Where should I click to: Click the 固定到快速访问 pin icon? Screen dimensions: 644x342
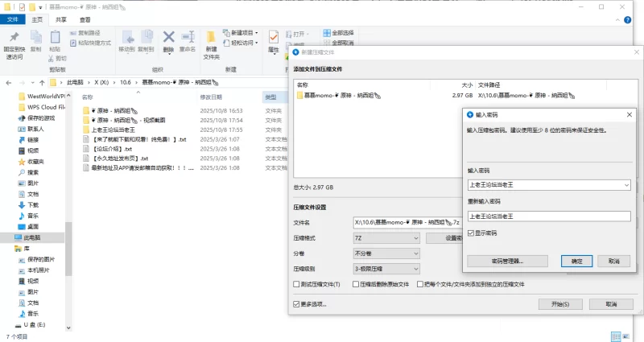[14, 38]
